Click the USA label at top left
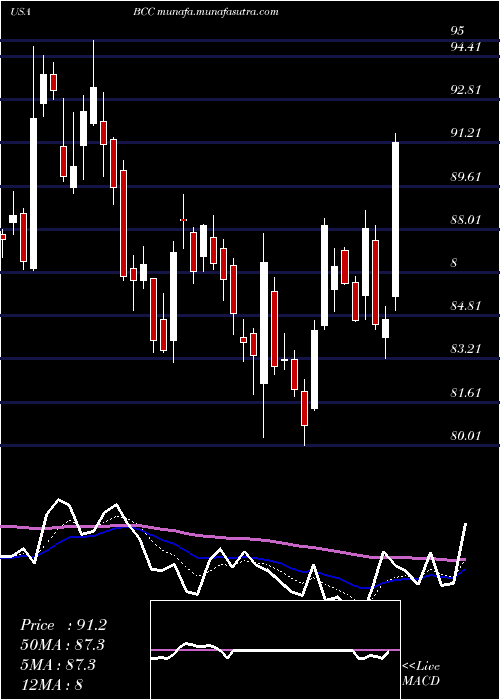Screen dimensions: 500x700 20,12
